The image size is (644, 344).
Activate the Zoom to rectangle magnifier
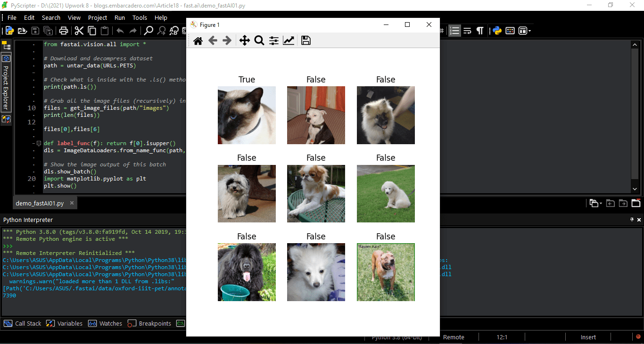pos(259,41)
